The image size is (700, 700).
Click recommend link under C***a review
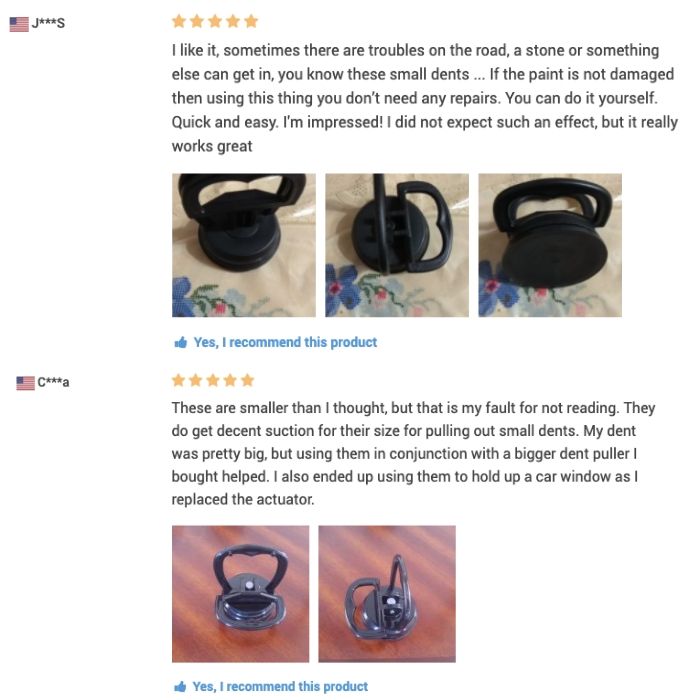(280, 687)
